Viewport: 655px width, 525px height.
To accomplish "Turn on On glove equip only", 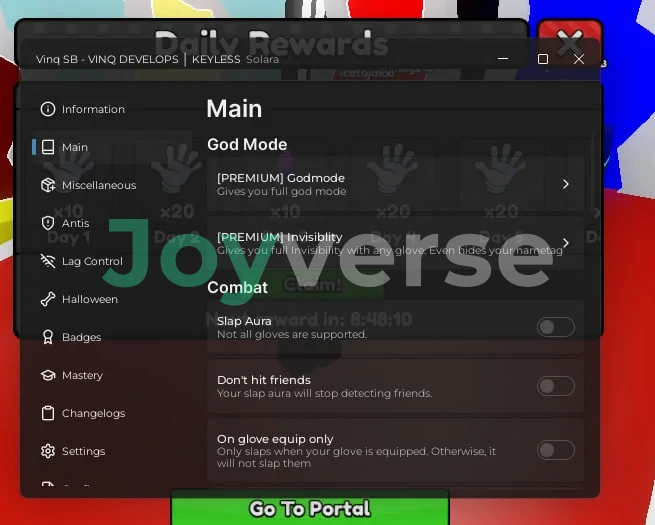I will pyautogui.click(x=556, y=450).
